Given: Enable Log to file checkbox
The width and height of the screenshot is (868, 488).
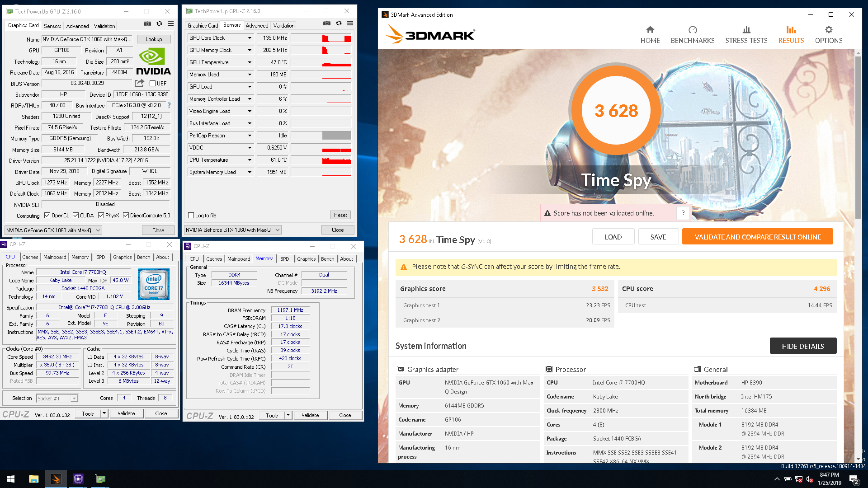Looking at the screenshot, I should [191, 216].
